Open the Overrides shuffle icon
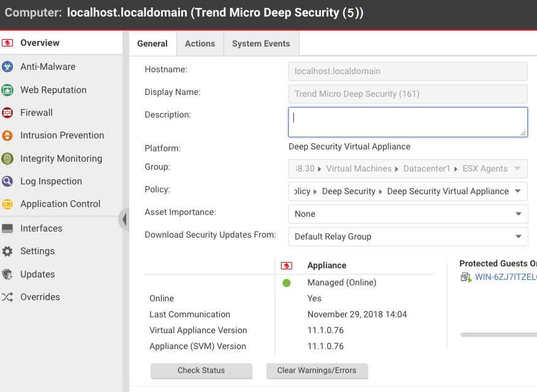Image resolution: width=537 pixels, height=392 pixels. [x=7, y=297]
